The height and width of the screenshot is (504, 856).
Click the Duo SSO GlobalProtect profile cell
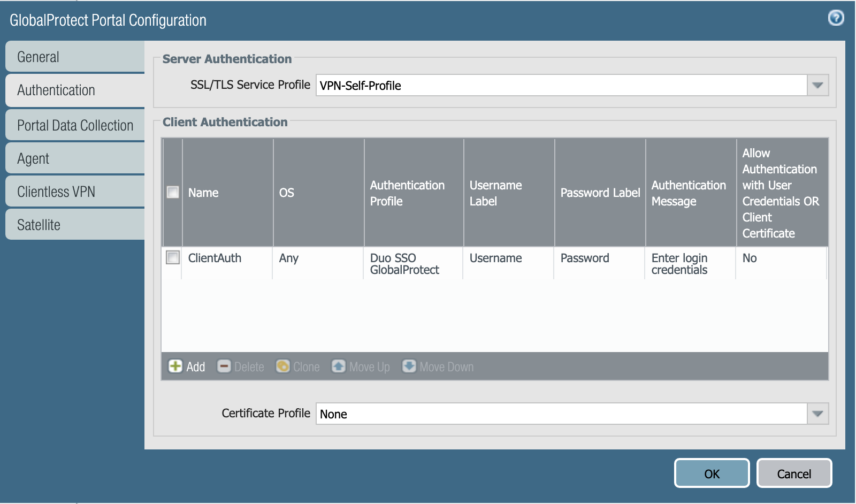[412, 264]
